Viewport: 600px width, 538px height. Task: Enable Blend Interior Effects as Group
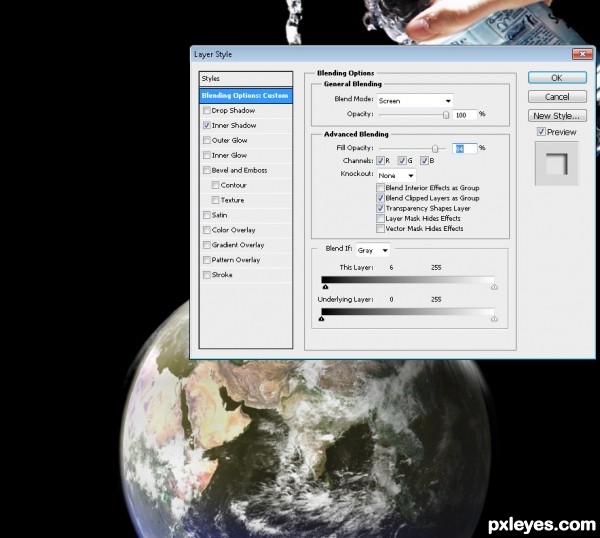point(380,187)
